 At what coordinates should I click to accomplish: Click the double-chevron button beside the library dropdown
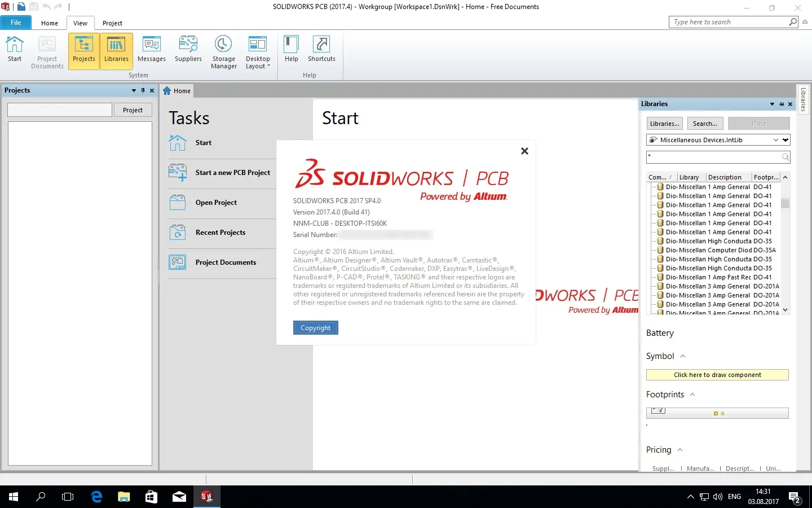[x=785, y=140]
